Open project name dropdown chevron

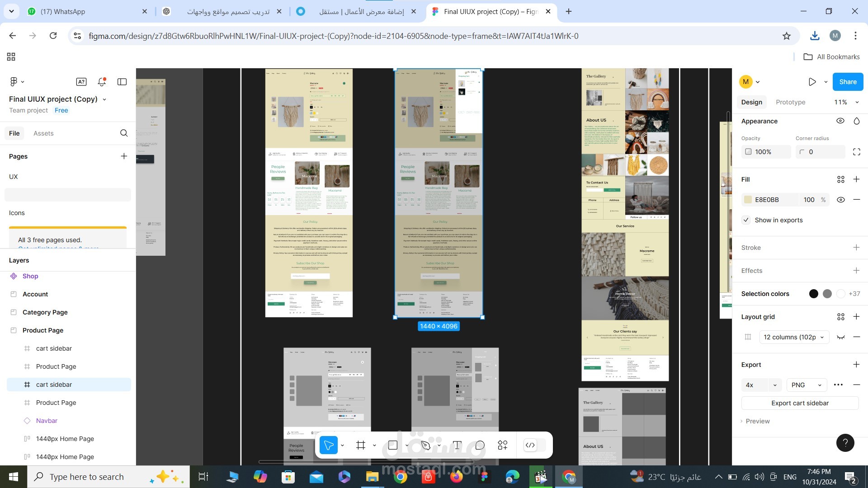pyautogui.click(x=104, y=99)
